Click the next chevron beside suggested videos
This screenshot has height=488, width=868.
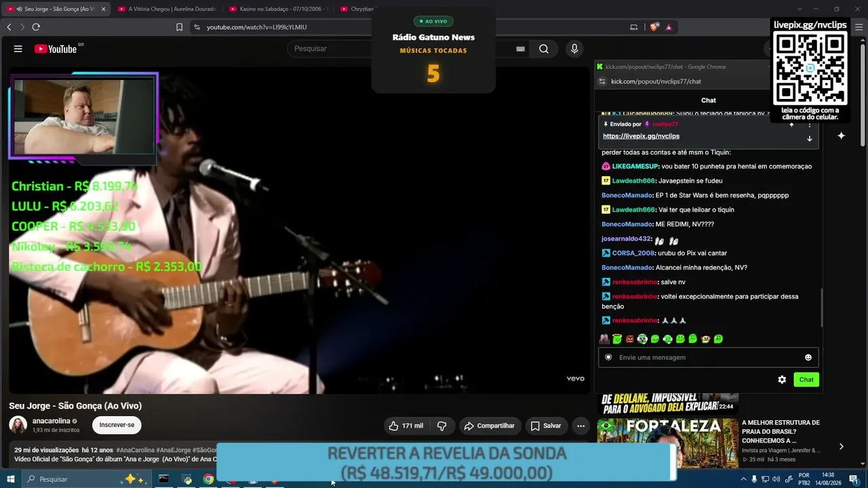[841, 446]
